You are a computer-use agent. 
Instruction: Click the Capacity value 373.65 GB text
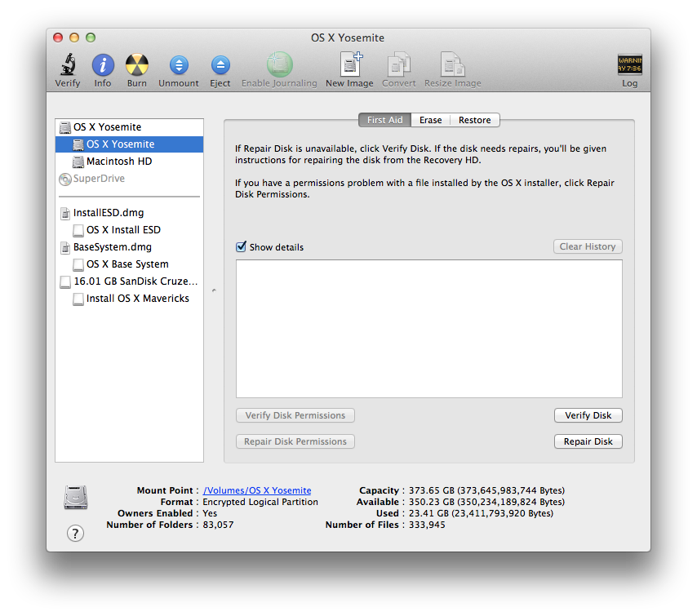coord(486,490)
